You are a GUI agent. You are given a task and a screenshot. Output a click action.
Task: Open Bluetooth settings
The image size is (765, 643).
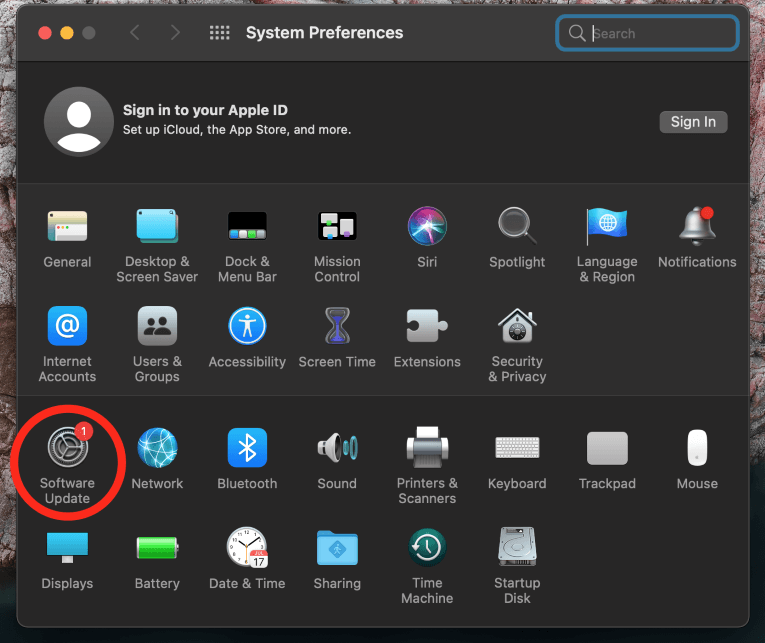tap(247, 448)
